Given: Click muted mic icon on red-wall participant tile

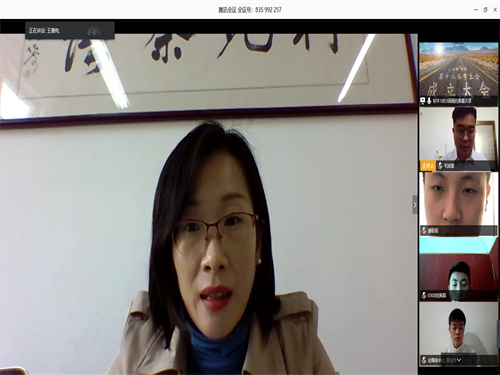Looking at the screenshot, I should click(x=424, y=295).
